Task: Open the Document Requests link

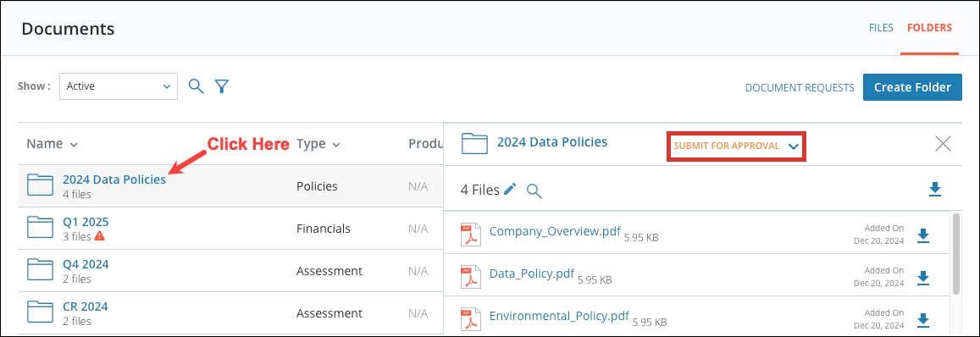Action: click(800, 87)
